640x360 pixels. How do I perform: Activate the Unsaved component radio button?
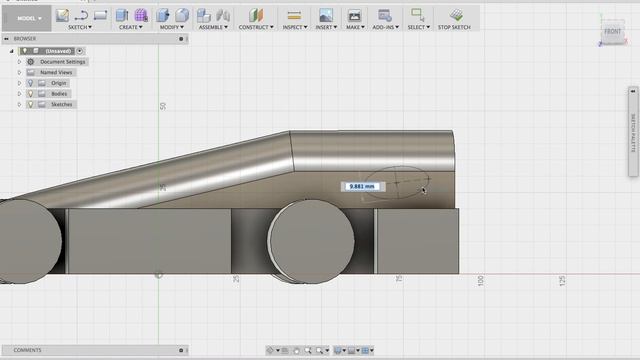point(80,51)
